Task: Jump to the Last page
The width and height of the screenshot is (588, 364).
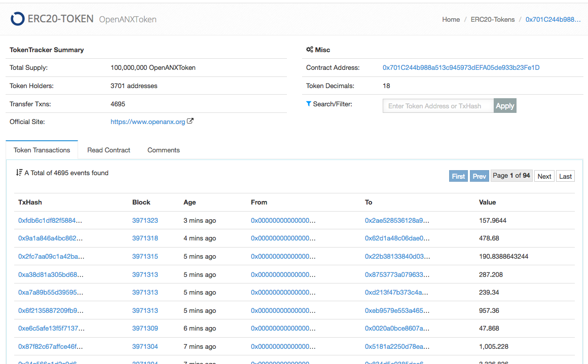Action: (x=565, y=176)
